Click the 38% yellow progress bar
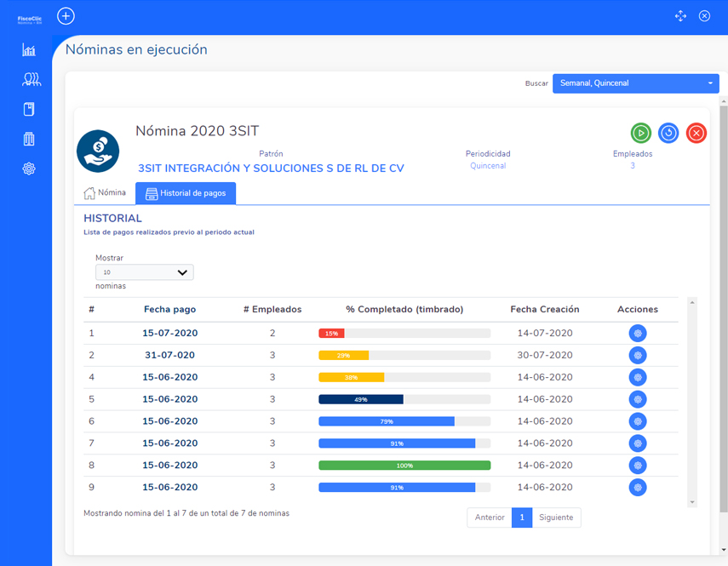728x566 pixels. coord(352,377)
